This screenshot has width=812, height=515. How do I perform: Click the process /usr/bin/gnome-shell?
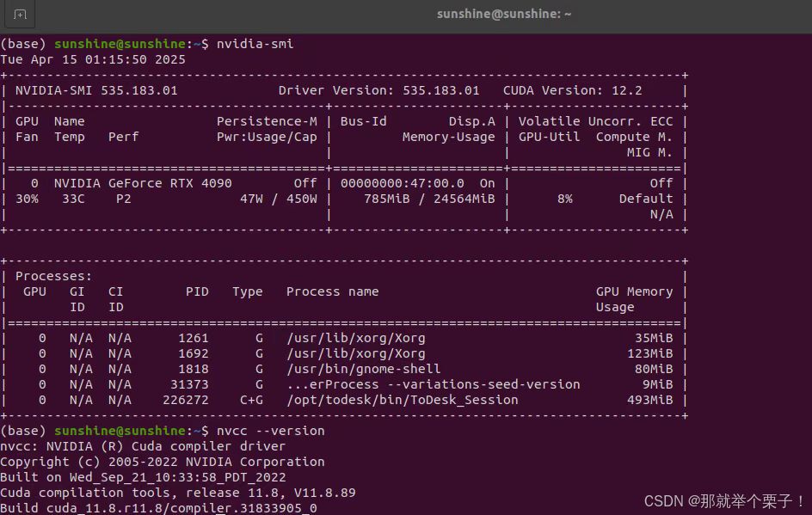pos(364,370)
